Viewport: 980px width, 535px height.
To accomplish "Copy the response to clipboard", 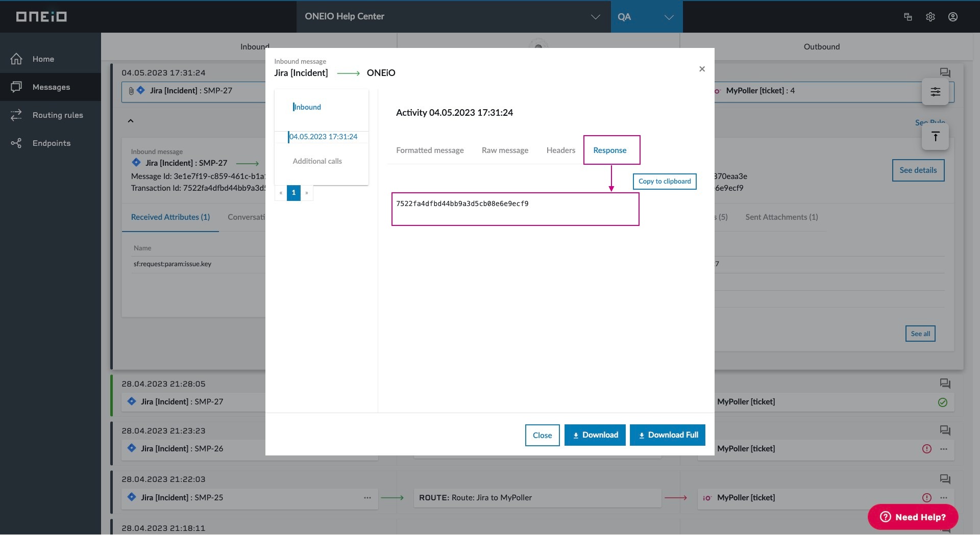I will [665, 182].
